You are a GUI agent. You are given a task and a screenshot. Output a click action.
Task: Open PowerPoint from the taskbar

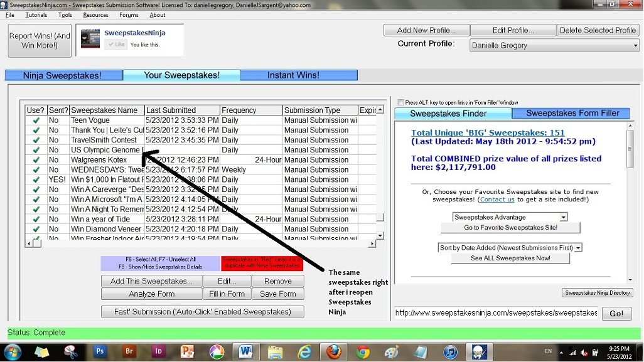[187, 352]
